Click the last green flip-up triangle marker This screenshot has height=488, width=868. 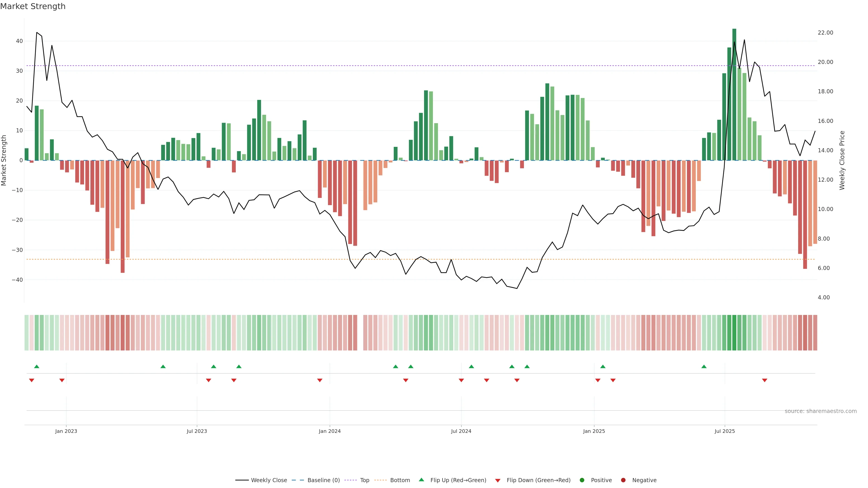coord(704,366)
